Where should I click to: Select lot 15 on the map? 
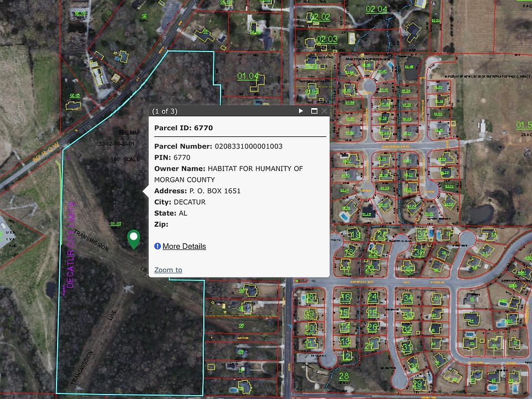pos(344,313)
